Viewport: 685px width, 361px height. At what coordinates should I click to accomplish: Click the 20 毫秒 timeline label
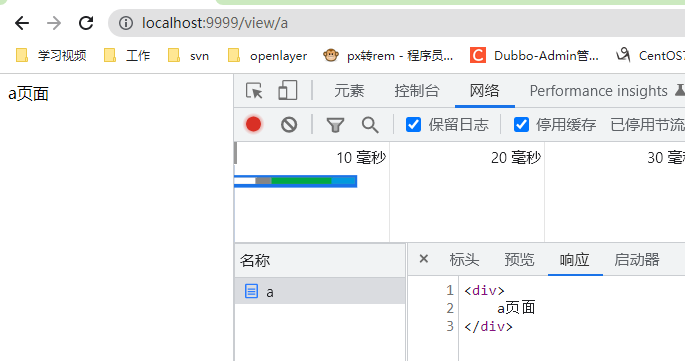coord(516,157)
